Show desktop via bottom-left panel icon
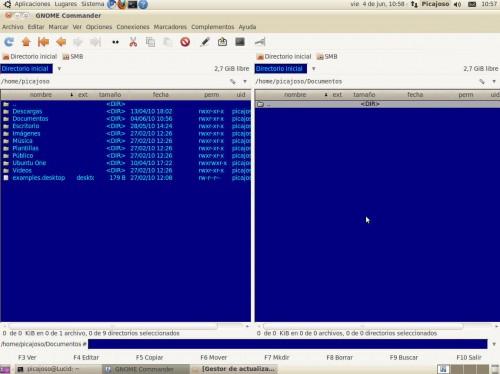 5,369
